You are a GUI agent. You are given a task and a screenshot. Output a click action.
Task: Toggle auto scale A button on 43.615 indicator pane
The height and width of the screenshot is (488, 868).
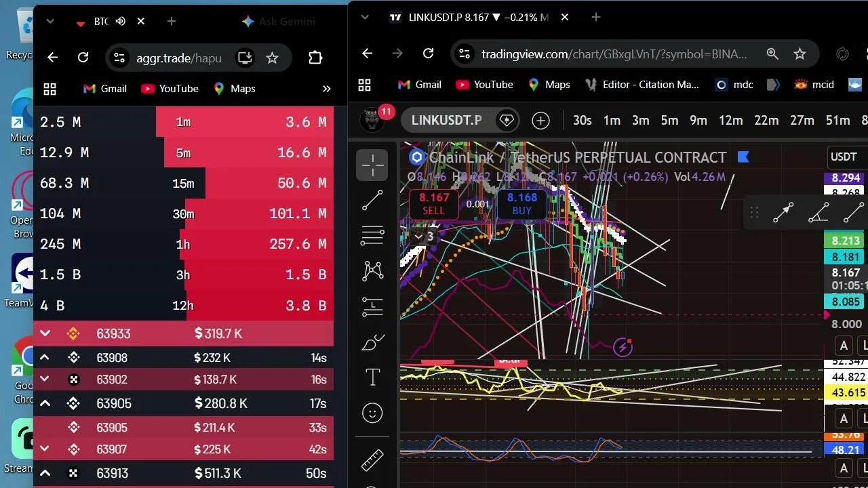(844, 418)
